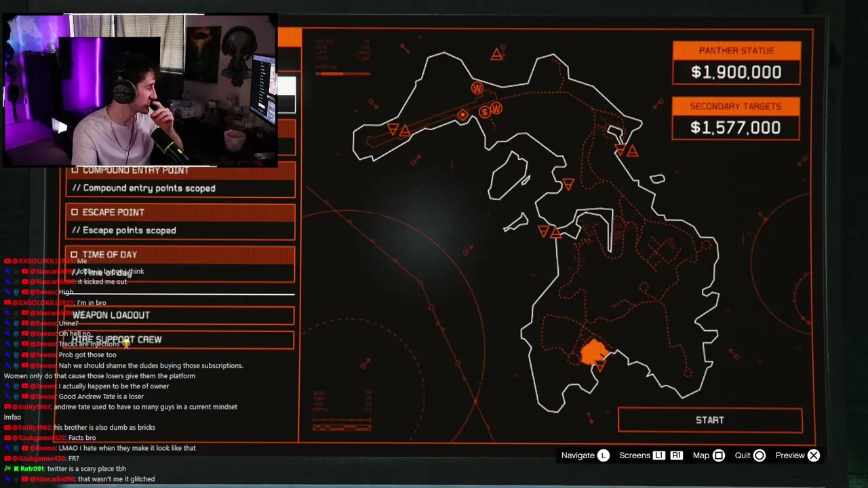868x488 pixels.
Task: Select the diamond marker on the airstrip
Action: pos(462,115)
